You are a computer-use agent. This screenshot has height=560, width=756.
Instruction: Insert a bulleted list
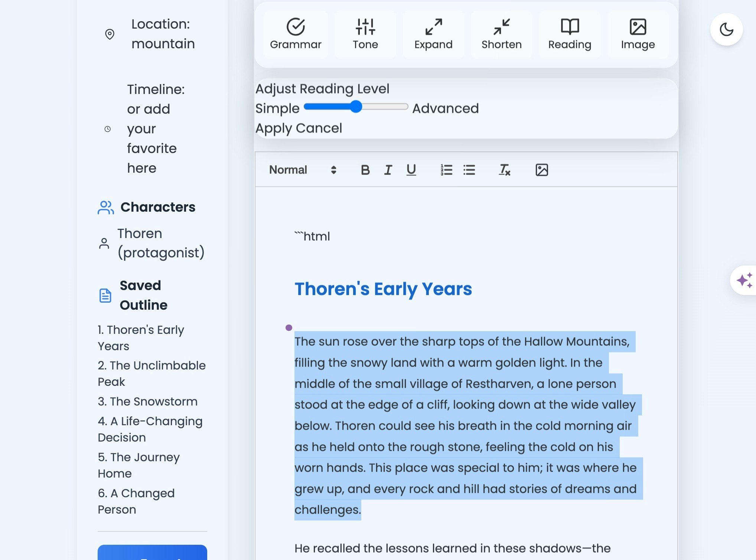[x=469, y=170]
